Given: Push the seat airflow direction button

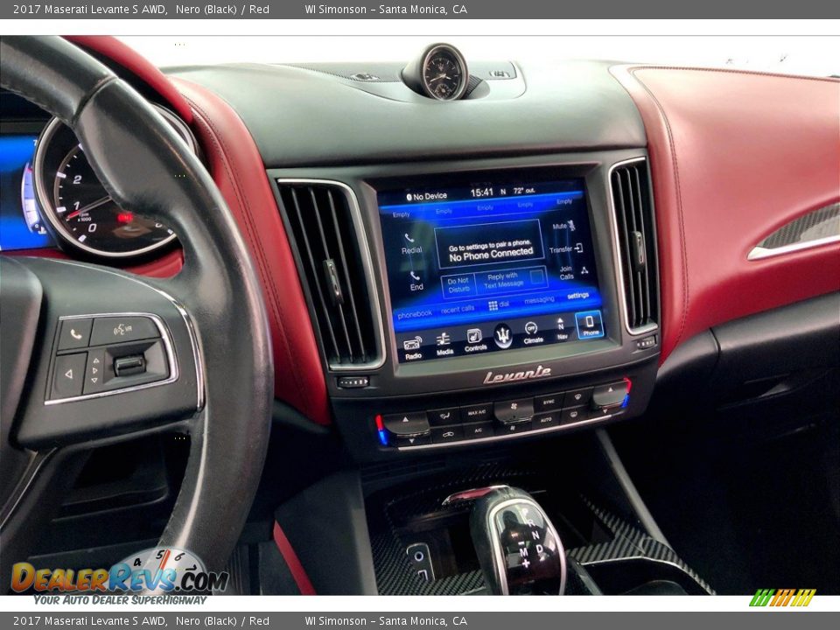Looking at the screenshot, I should pos(444,416).
